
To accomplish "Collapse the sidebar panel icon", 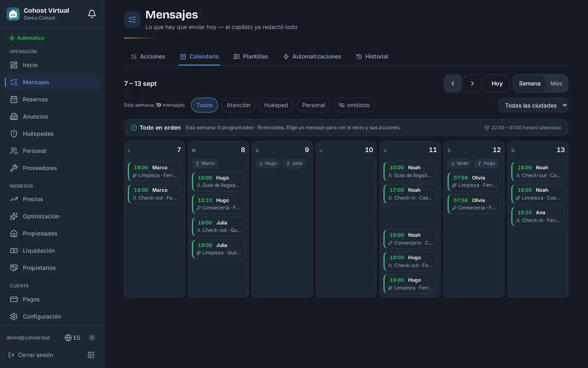I will pos(91,355).
